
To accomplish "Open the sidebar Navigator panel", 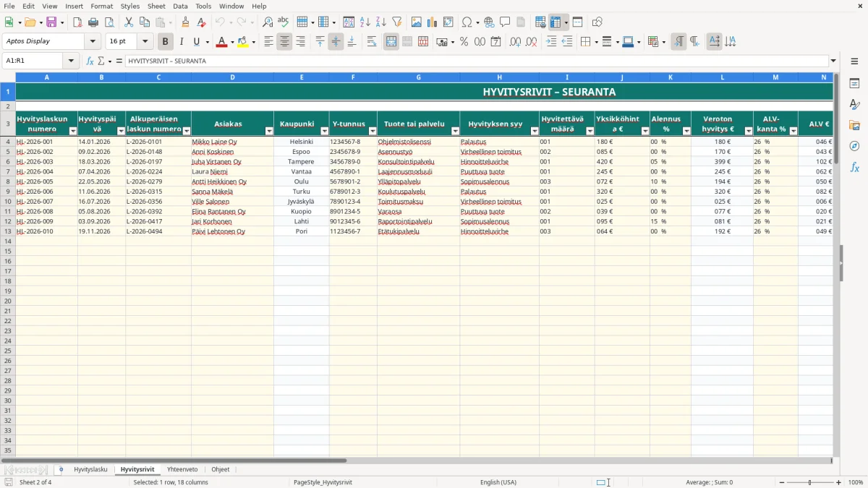I will (854, 146).
